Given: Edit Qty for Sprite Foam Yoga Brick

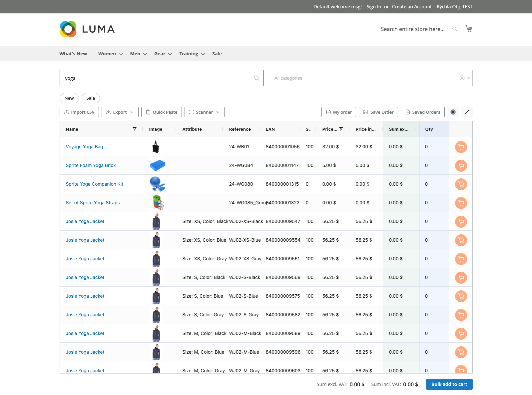Looking at the screenshot, I should click(x=434, y=165).
